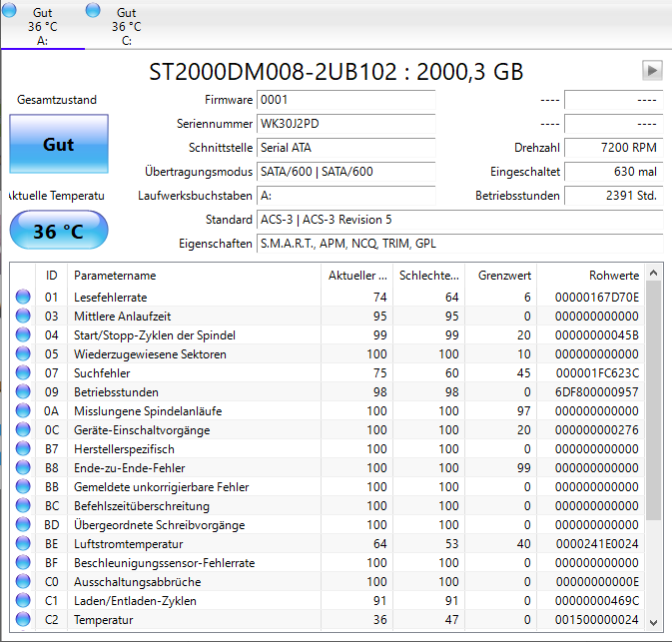This screenshot has width=672, height=642.
Task: Click status icon of Beschleunigungssensor-Fehlerrate row
Action: [x=23, y=562]
